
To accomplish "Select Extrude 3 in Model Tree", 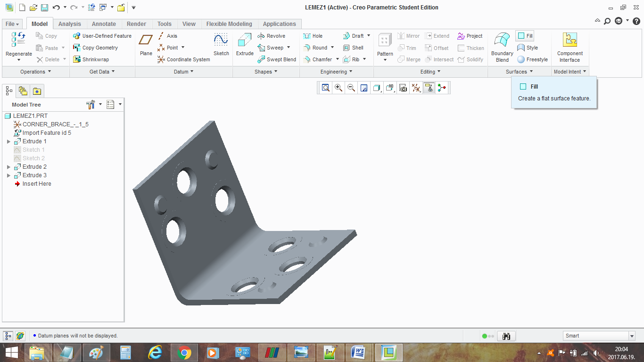I will point(34,175).
